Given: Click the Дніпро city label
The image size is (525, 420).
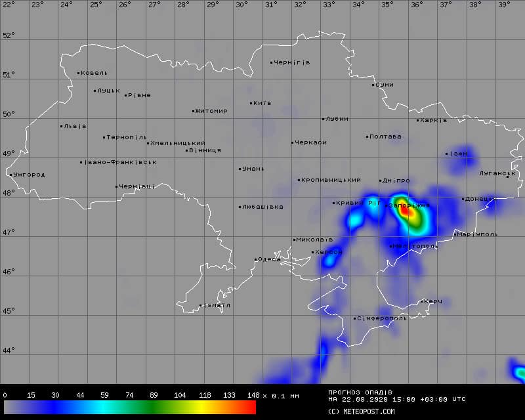Looking at the screenshot, I should tap(398, 180).
